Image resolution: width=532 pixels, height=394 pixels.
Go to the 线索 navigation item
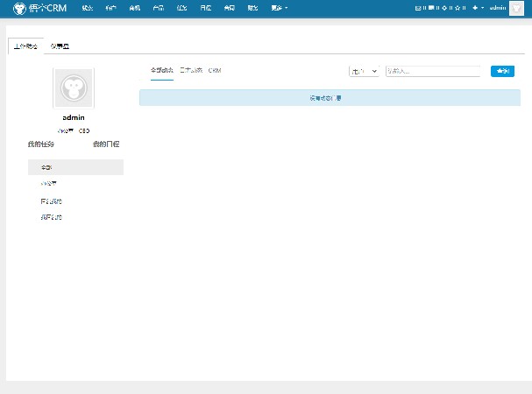coord(87,8)
